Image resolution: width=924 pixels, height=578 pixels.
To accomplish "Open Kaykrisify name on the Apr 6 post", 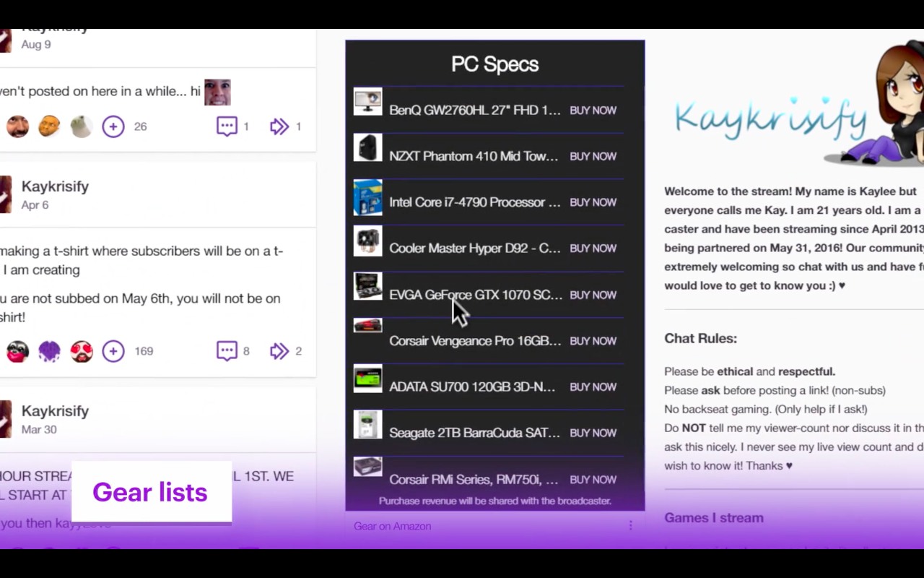I will click(x=55, y=186).
